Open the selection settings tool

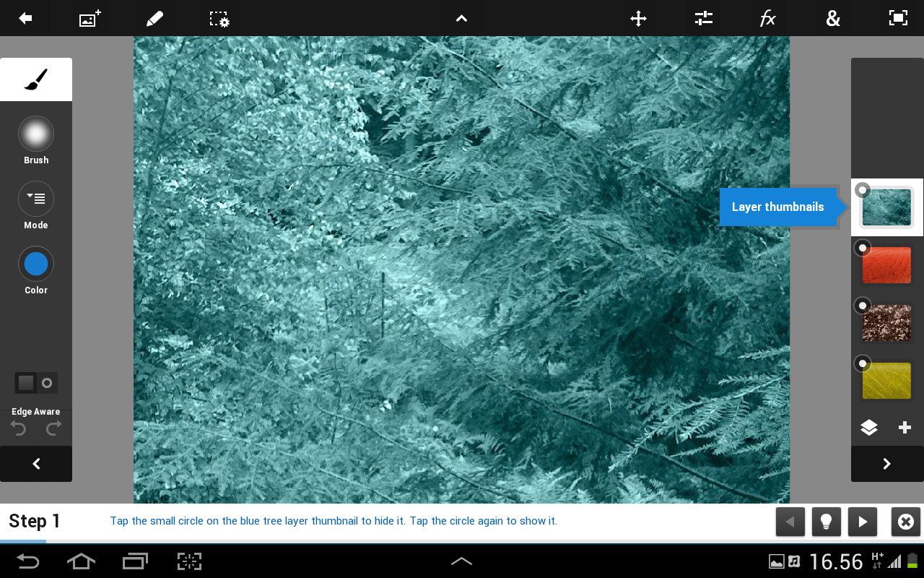click(x=219, y=19)
